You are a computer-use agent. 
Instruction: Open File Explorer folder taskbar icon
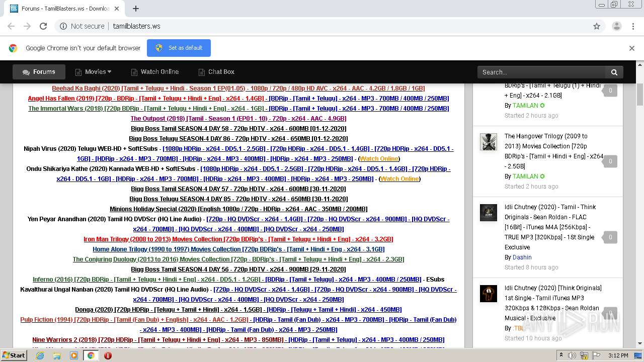click(x=57, y=355)
